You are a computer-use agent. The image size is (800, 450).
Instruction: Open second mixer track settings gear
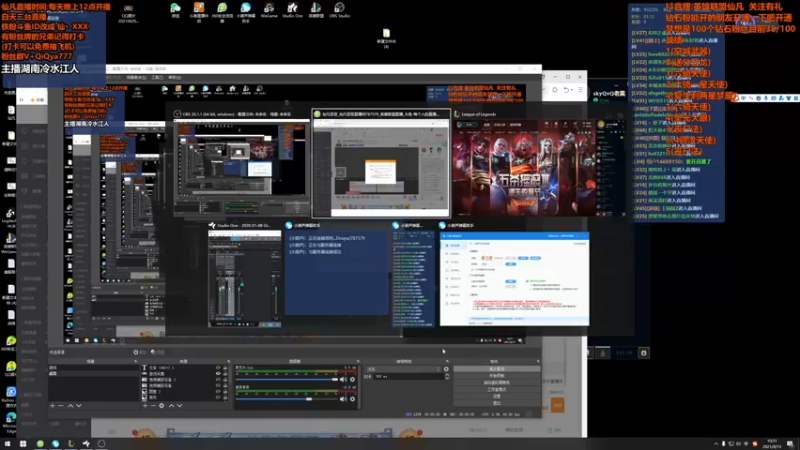pyautogui.click(x=352, y=399)
